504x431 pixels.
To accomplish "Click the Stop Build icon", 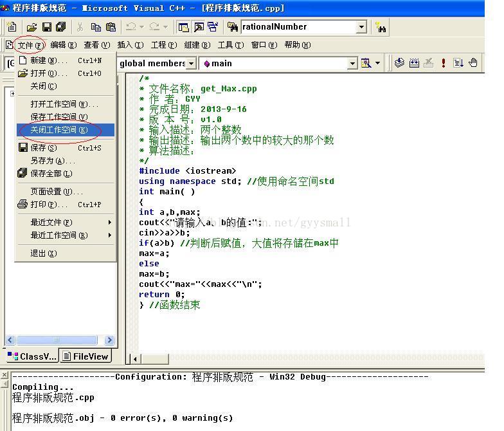I will [x=428, y=63].
